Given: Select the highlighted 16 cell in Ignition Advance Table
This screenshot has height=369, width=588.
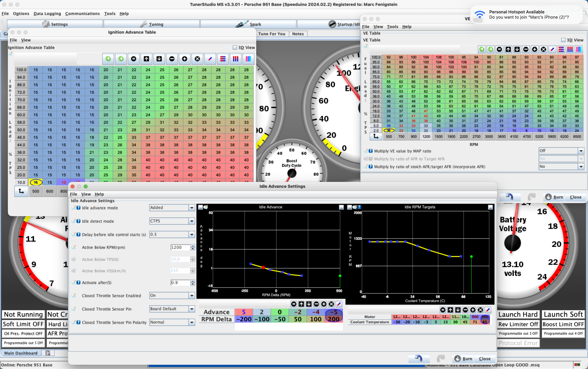Looking at the screenshot, I should 36,182.
